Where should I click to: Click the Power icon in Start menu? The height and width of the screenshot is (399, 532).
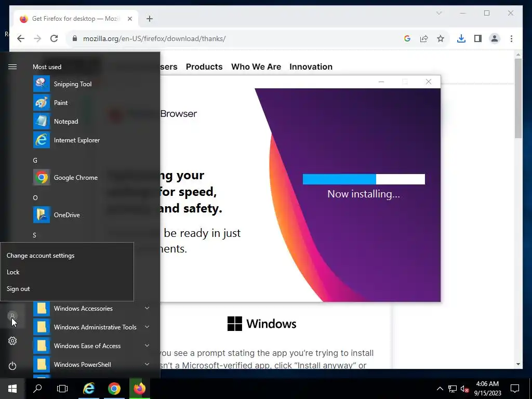12,366
